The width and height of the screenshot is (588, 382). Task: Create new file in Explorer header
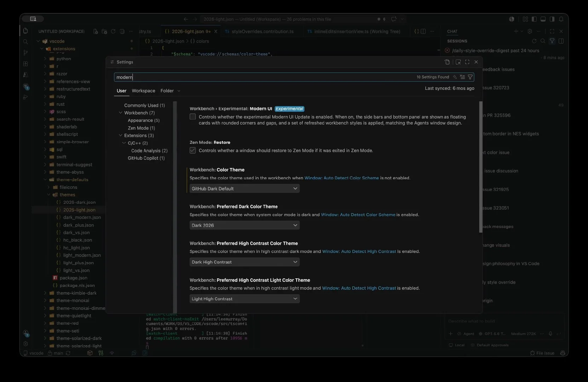tap(95, 31)
